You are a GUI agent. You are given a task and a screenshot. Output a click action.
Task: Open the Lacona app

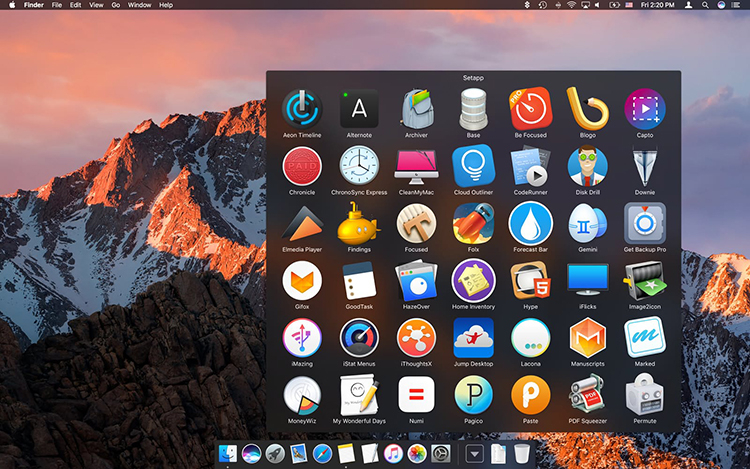pos(530,338)
